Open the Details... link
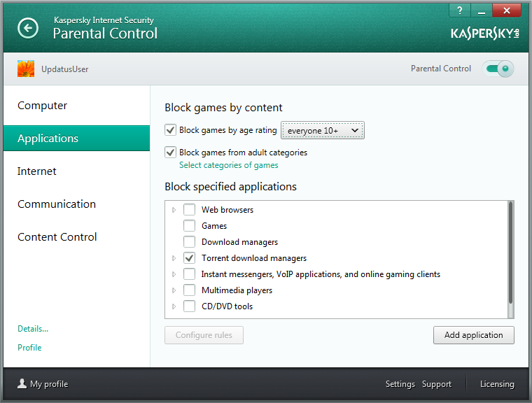Screen dimensions: 532x403 33,329
